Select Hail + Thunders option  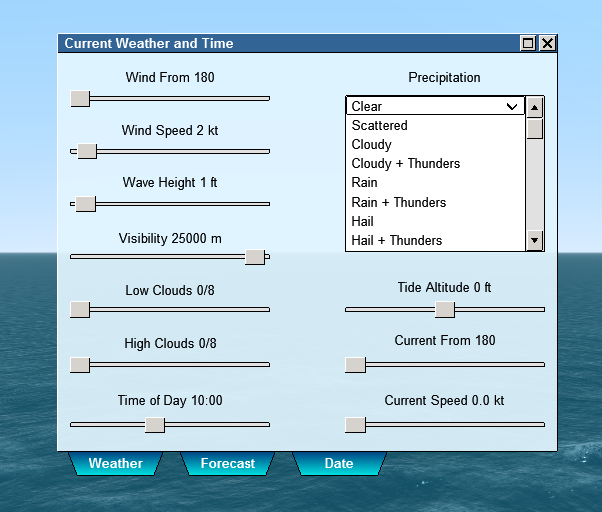435,241
